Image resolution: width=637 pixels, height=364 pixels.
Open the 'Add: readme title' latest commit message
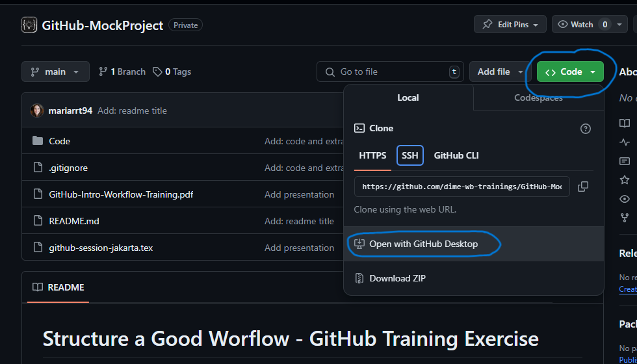point(132,110)
